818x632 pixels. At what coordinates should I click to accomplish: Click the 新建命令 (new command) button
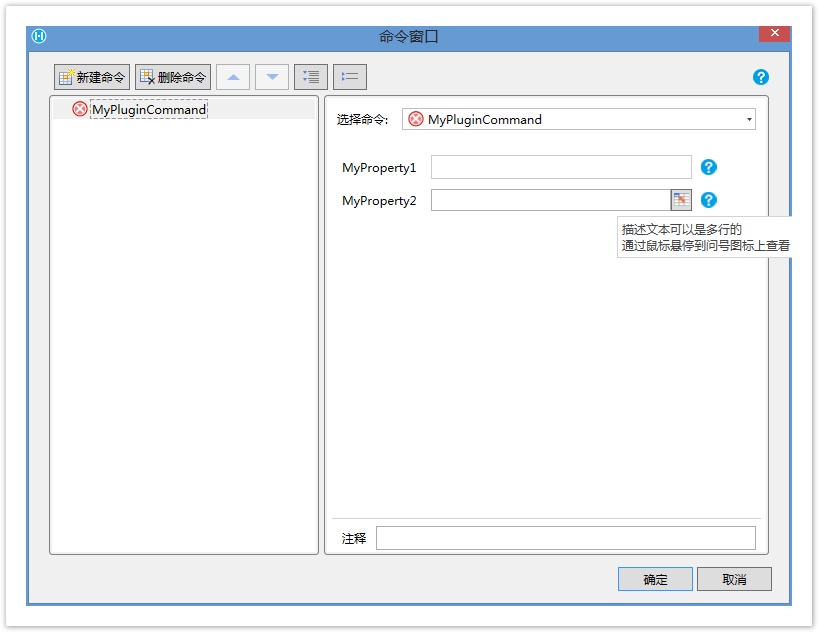92,77
